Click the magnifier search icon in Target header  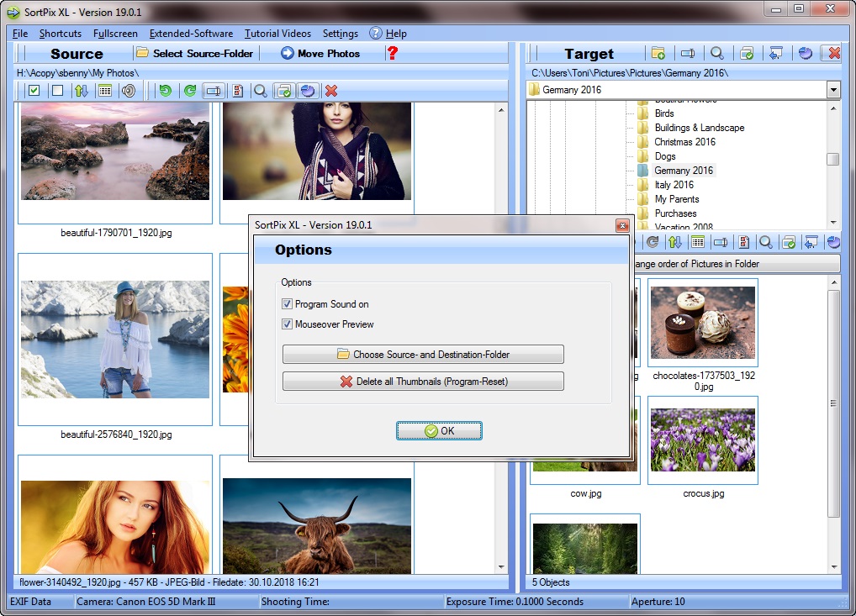(x=716, y=53)
